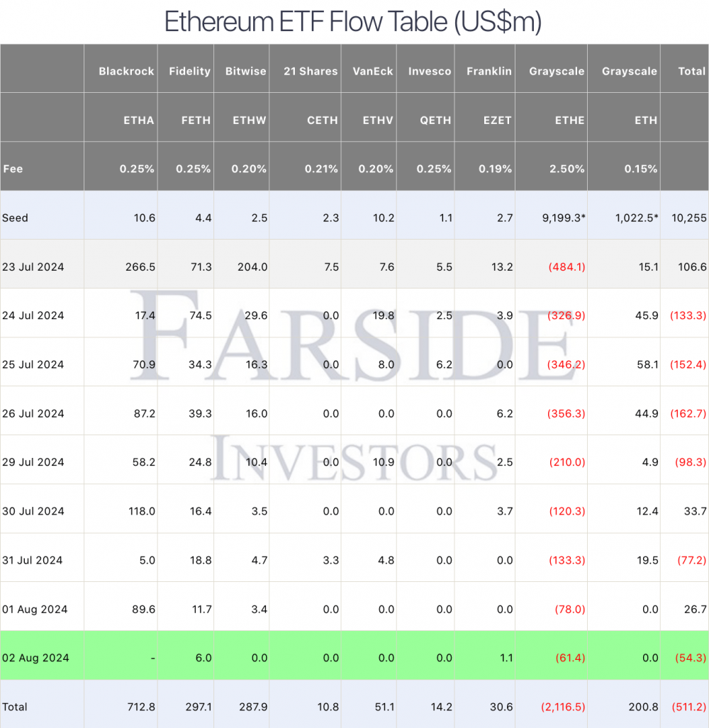Click the 25 Jul 2024 date label
Image resolution: width=709 pixels, height=728 pixels.
pos(33,365)
